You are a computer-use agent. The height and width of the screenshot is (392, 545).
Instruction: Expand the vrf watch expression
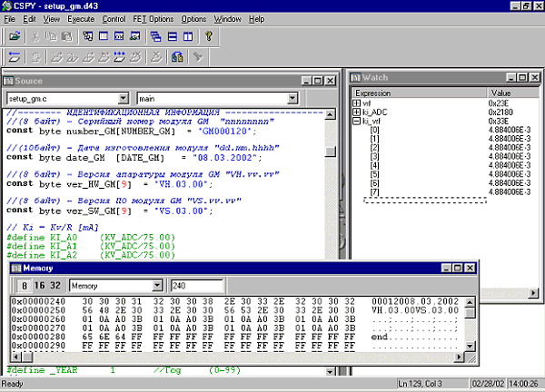(x=356, y=103)
